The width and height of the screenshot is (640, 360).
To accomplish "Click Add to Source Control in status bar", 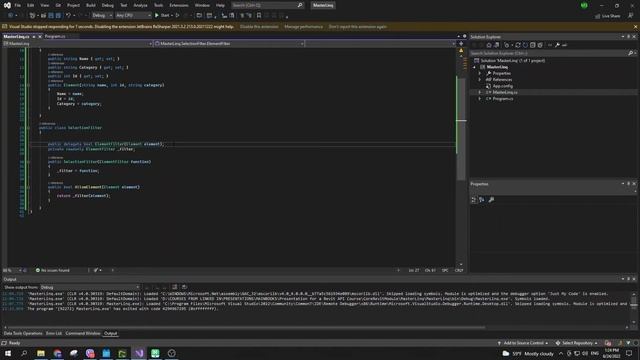I will (x=523, y=343).
